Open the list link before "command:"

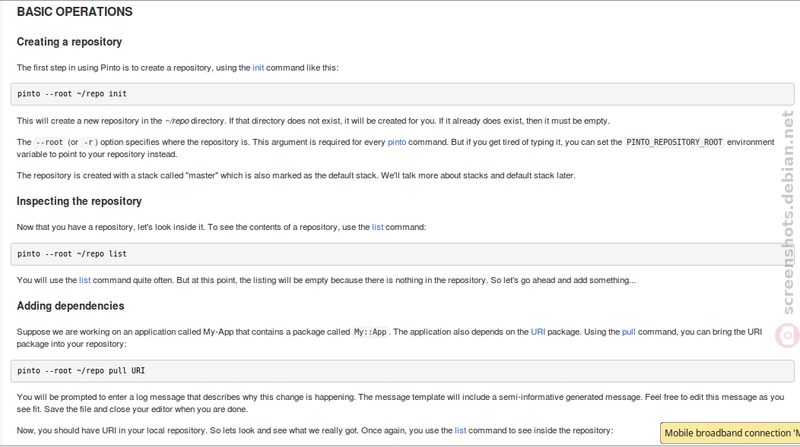click(378, 227)
